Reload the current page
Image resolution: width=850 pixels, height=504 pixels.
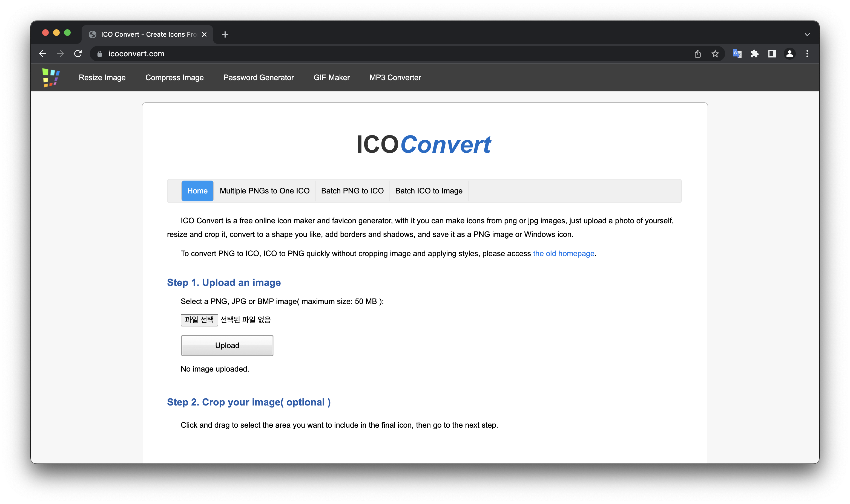click(78, 53)
